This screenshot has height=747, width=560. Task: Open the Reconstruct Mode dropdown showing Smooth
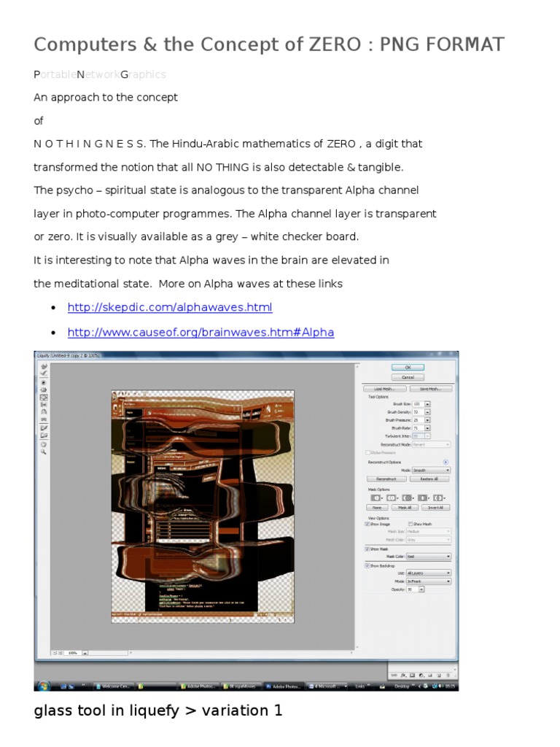(x=431, y=471)
